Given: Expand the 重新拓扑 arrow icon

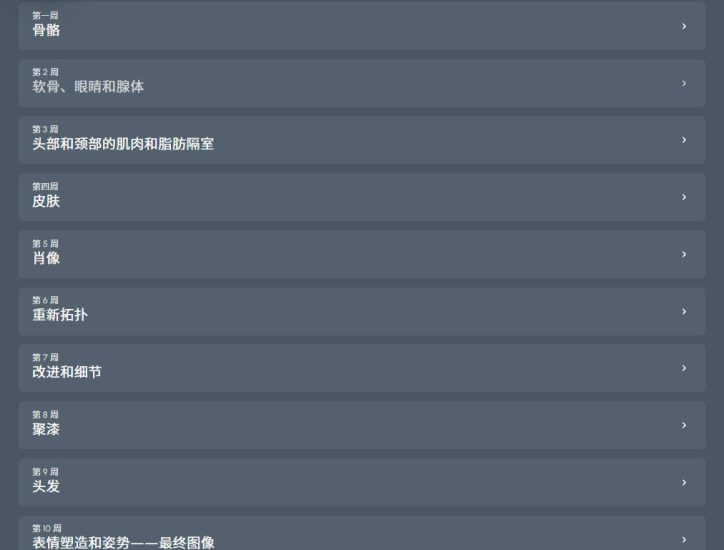Looking at the screenshot, I should click(x=684, y=312).
